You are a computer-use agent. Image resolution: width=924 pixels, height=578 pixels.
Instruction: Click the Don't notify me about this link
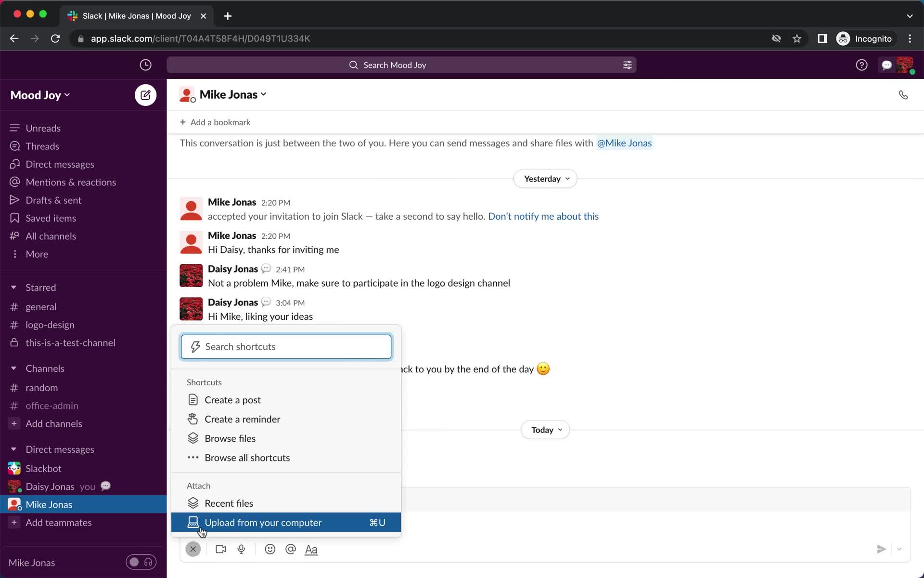[x=543, y=216]
